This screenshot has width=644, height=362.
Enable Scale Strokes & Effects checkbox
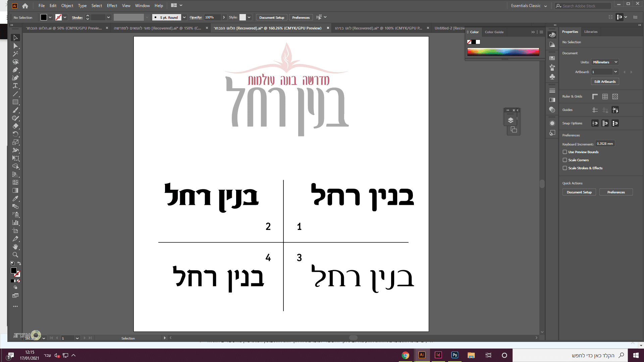tap(565, 168)
